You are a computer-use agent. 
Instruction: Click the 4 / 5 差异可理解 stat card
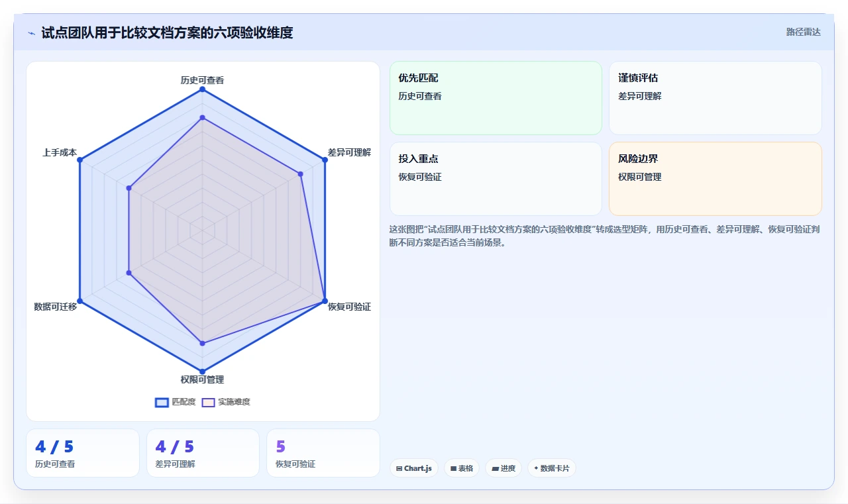pos(203,453)
